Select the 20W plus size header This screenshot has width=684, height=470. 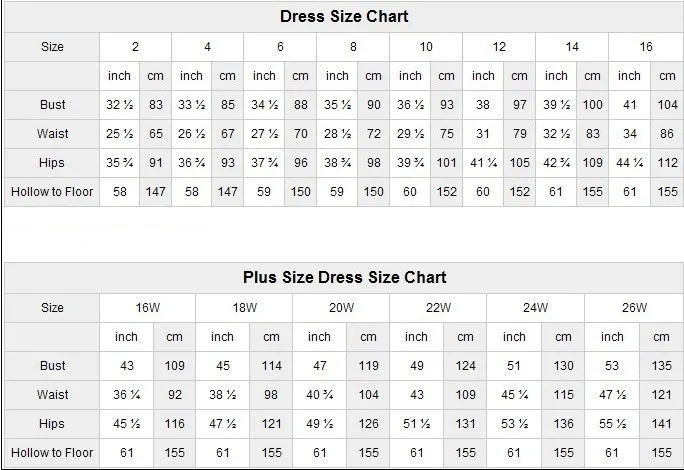click(x=342, y=308)
